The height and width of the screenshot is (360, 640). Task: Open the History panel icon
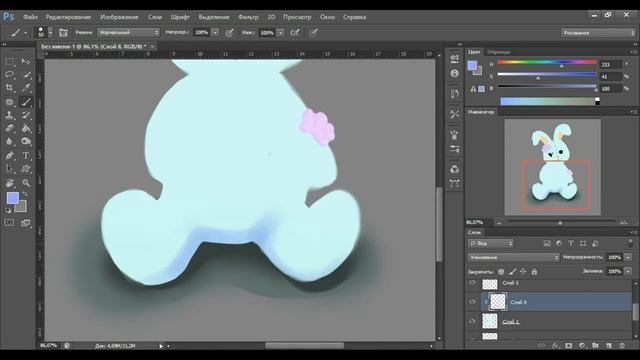tap(454, 93)
